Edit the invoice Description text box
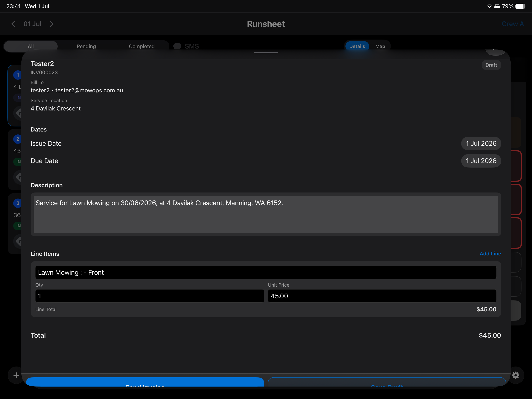532x399 pixels. (266, 214)
